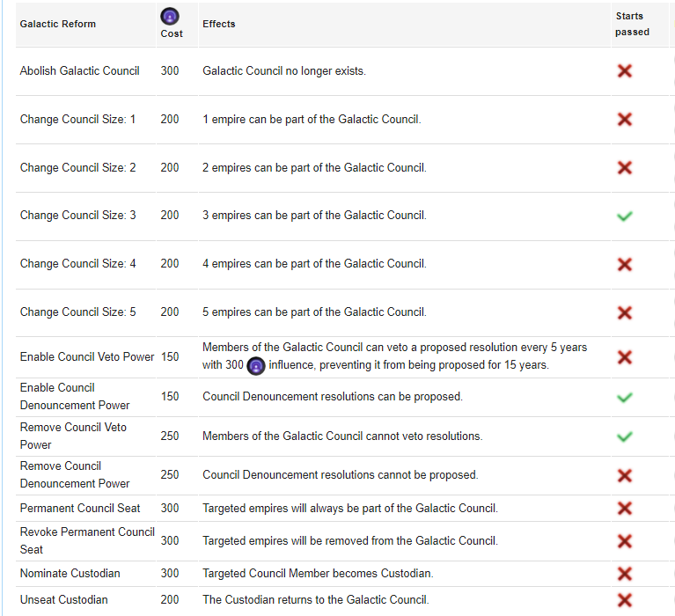Click the Galactic Reform column header

coord(58,25)
